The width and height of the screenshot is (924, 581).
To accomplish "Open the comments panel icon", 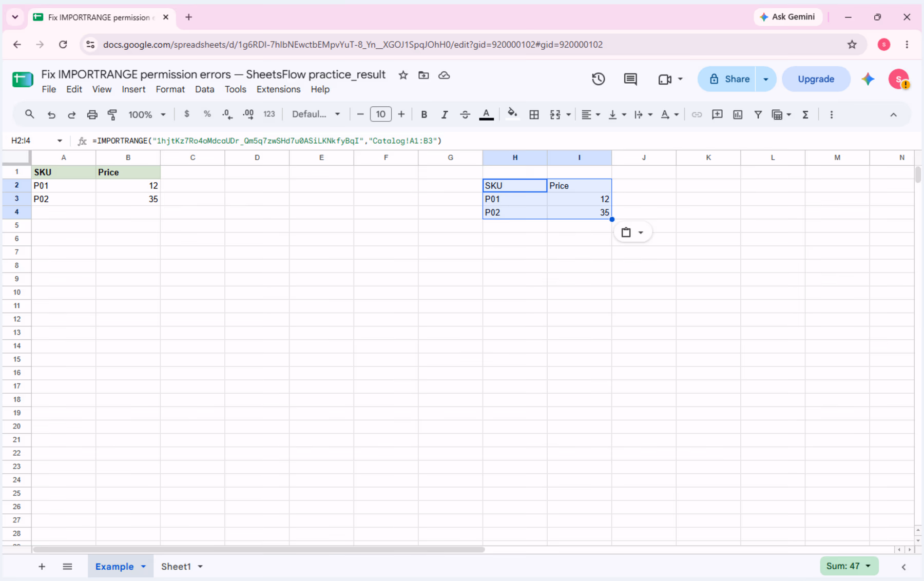I will (x=630, y=79).
